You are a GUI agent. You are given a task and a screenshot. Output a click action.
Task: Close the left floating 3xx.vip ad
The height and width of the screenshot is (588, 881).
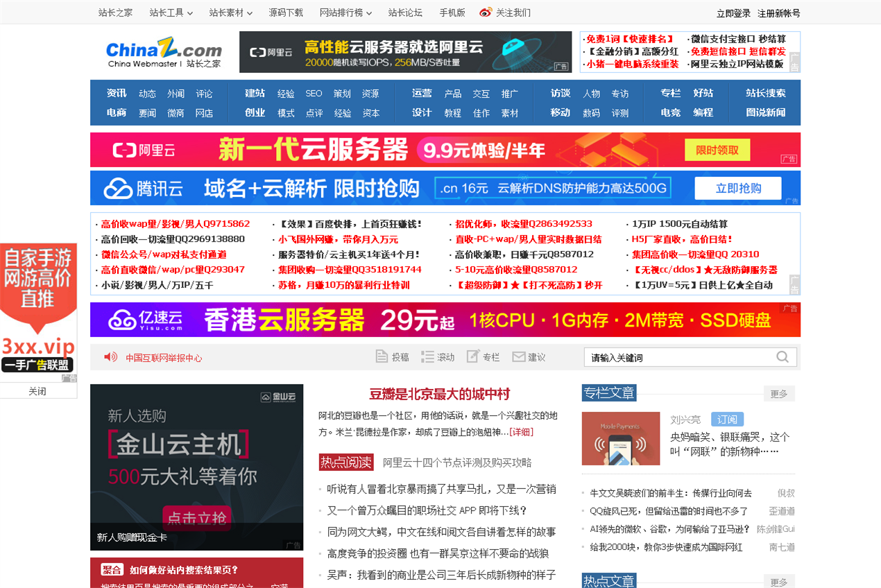37,391
